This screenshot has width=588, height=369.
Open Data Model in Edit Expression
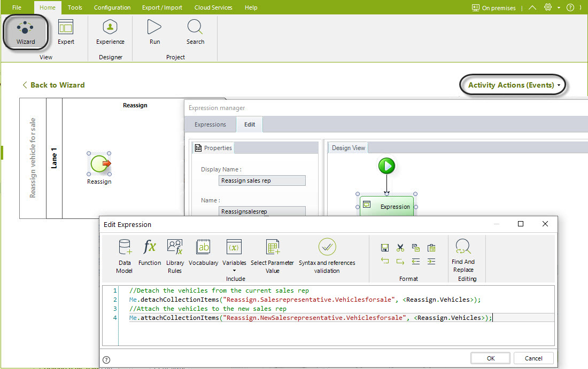(124, 256)
